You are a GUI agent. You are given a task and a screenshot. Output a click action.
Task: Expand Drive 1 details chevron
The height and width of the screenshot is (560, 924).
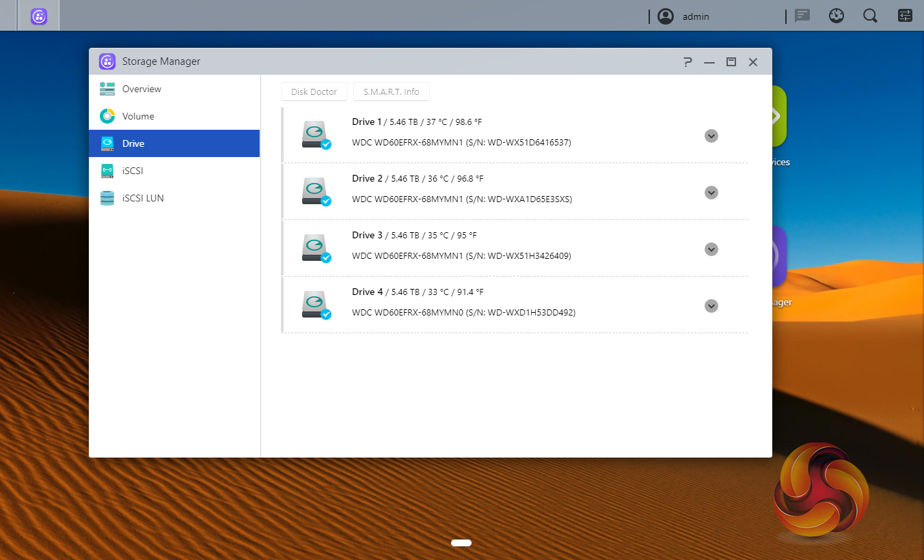(711, 136)
